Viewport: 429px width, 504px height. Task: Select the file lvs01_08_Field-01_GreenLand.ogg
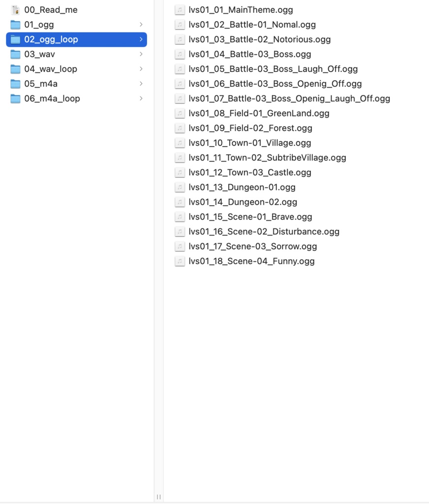[259, 114]
